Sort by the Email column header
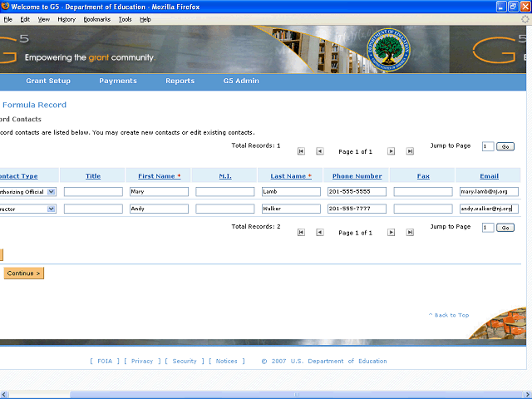Image resolution: width=532 pixels, height=399 pixels. (489, 176)
